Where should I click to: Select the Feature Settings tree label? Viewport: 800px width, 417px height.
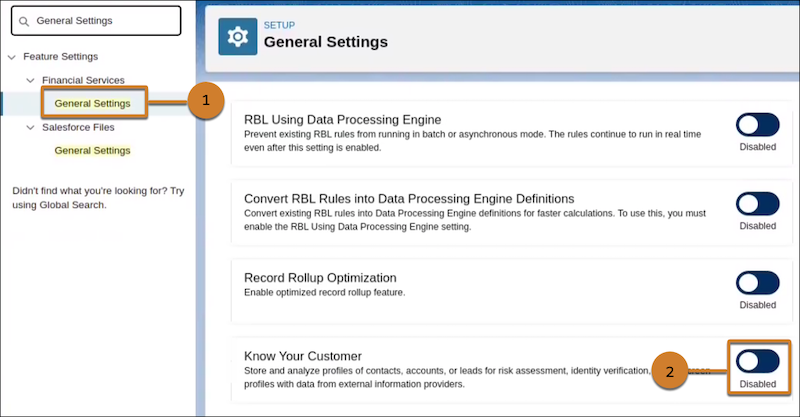point(60,57)
